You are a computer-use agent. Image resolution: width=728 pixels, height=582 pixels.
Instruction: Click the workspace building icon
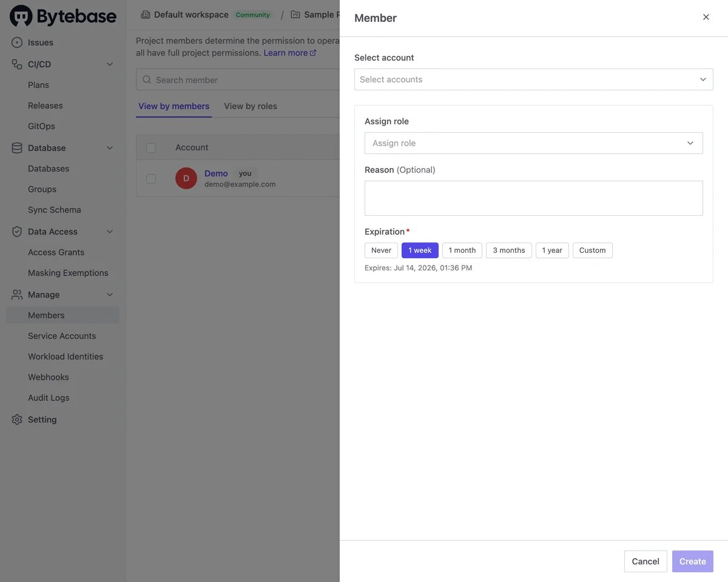[145, 15]
